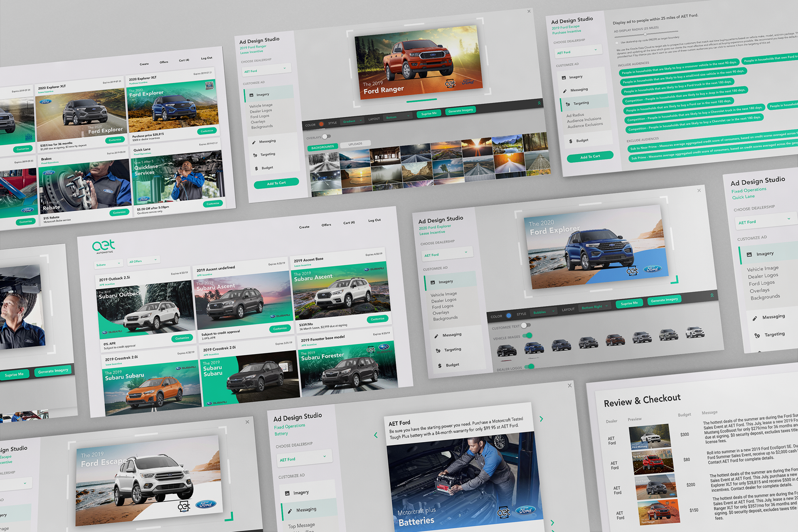The height and width of the screenshot is (532, 798).
Task: Click Targeting pin icon in Ford Ranger studio
Action: pos(255,155)
